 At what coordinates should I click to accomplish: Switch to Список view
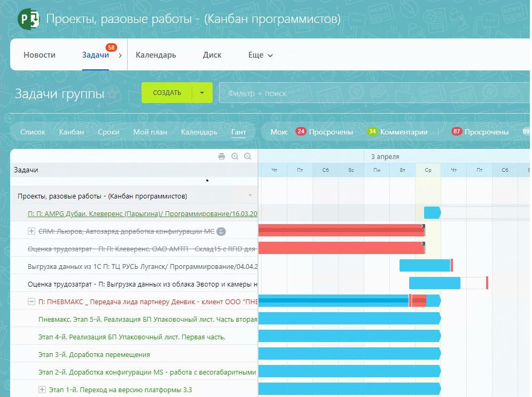33,132
